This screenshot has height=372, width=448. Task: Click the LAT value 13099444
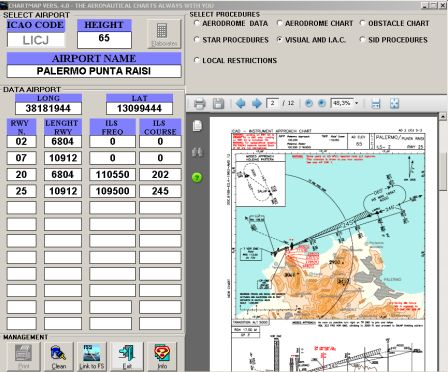pos(139,108)
